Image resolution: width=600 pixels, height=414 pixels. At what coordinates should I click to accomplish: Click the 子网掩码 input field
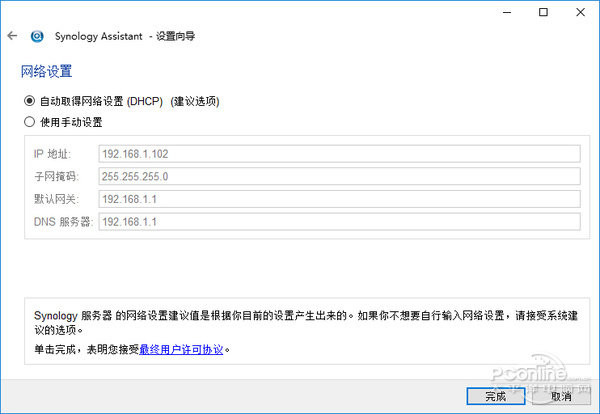[339, 176]
